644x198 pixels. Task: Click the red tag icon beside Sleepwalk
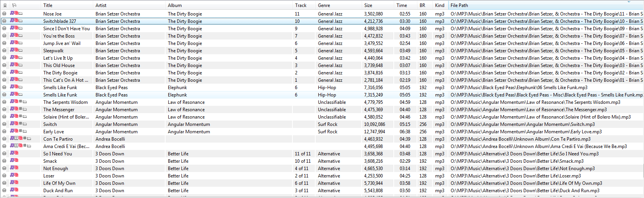click(16, 50)
